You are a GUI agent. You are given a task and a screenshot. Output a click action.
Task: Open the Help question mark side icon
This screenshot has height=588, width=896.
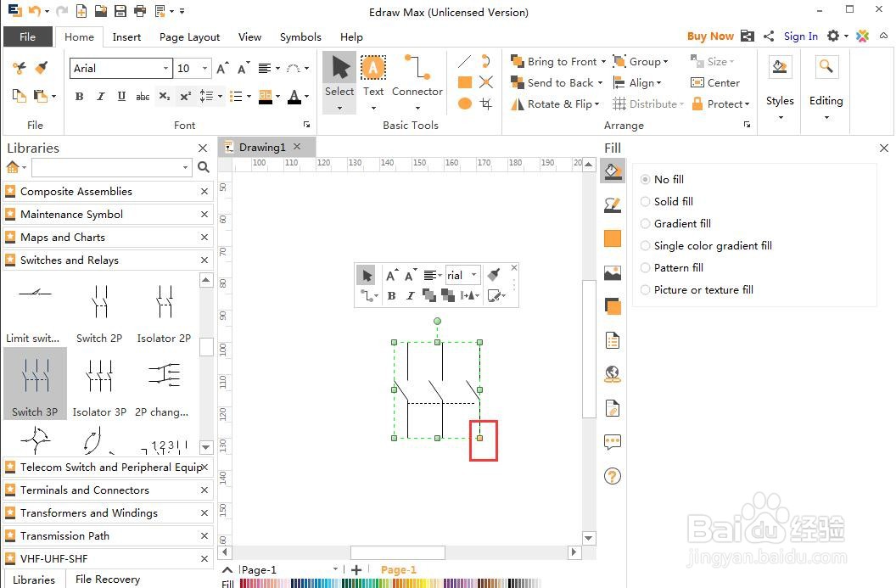click(613, 476)
